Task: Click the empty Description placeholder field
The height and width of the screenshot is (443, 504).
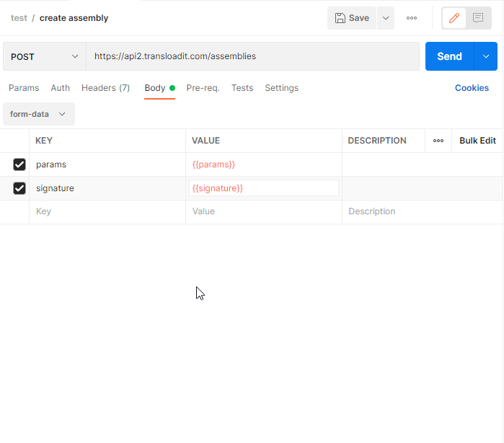Action: [x=423, y=211]
